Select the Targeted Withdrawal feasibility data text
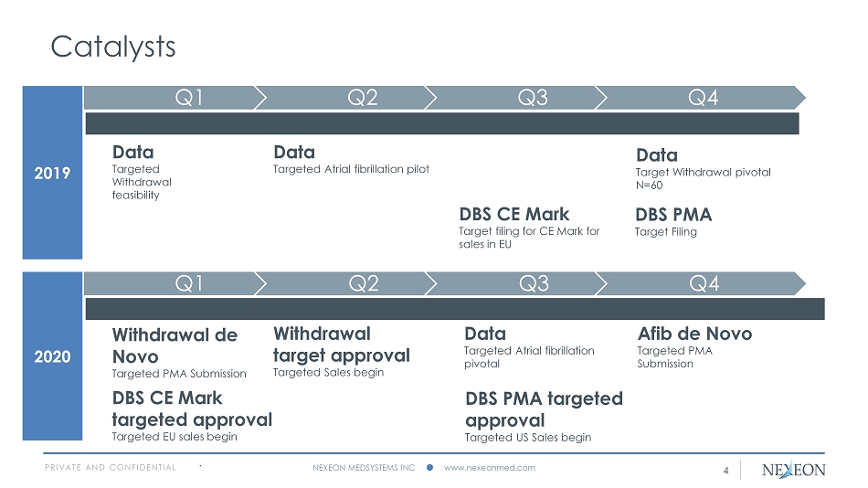Viewport: 868px width, 488px height. tap(142, 182)
